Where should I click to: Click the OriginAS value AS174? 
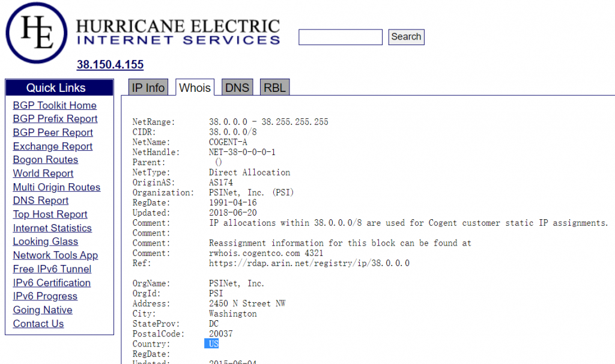[221, 183]
